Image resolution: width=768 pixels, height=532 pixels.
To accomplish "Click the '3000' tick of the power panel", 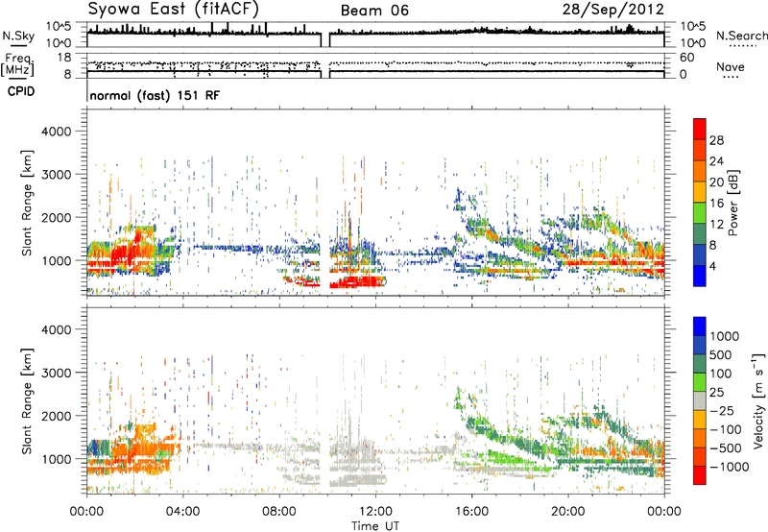I will [57, 175].
